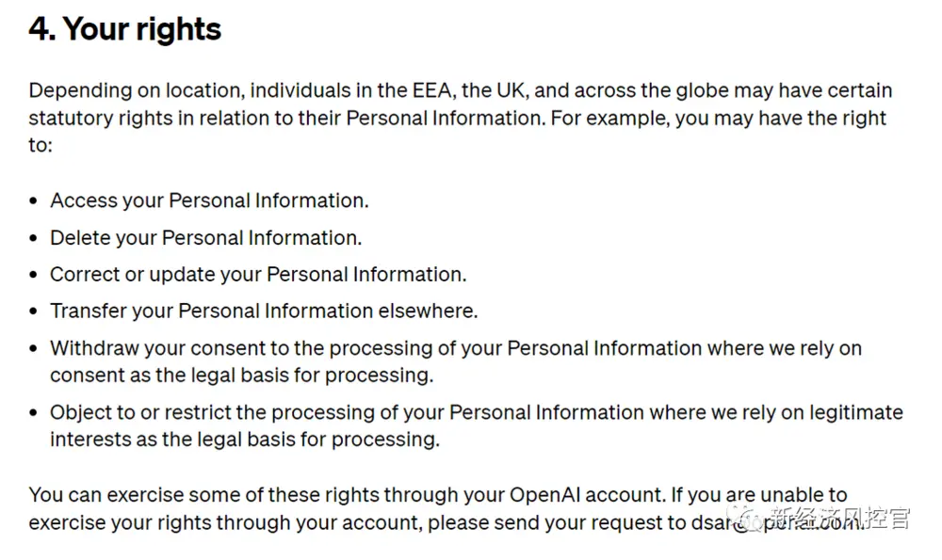This screenshot has height=560, width=942.
Task: Click the bullet dot before 'Access your'
Action: (x=35, y=201)
